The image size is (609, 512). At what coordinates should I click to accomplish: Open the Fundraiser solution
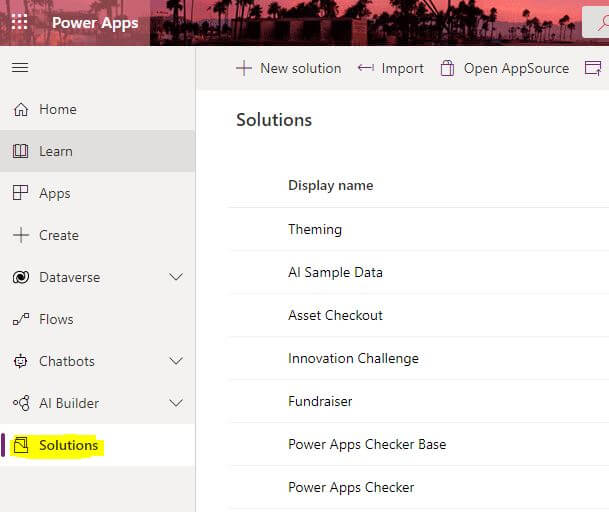click(x=320, y=401)
